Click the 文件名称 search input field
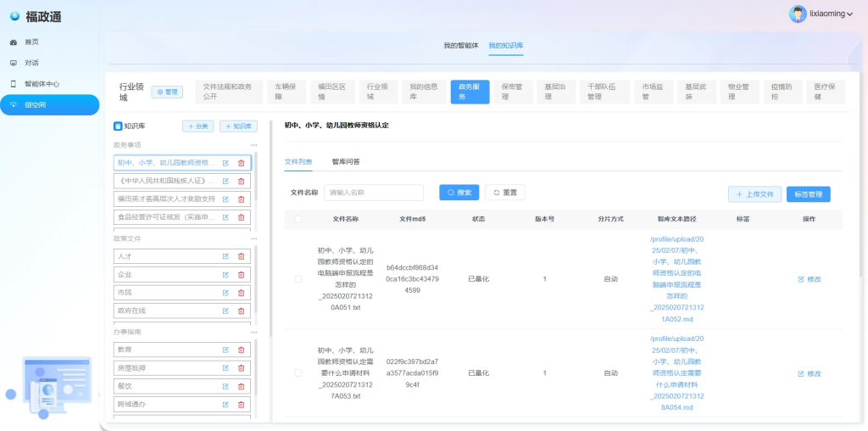Screen dimensions: 868x431 point(373,193)
